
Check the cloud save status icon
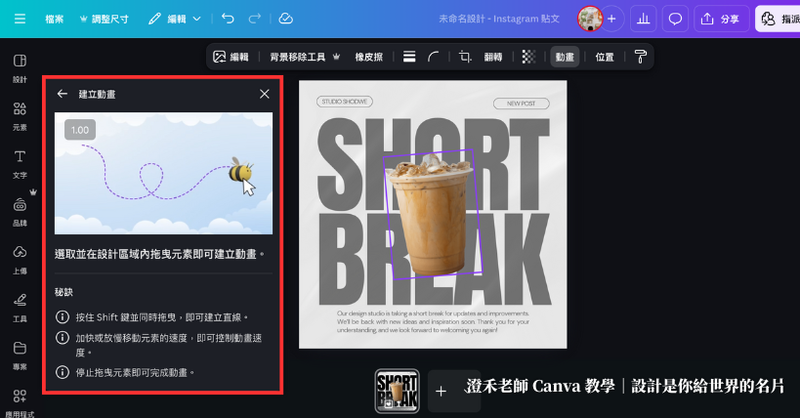click(x=286, y=19)
